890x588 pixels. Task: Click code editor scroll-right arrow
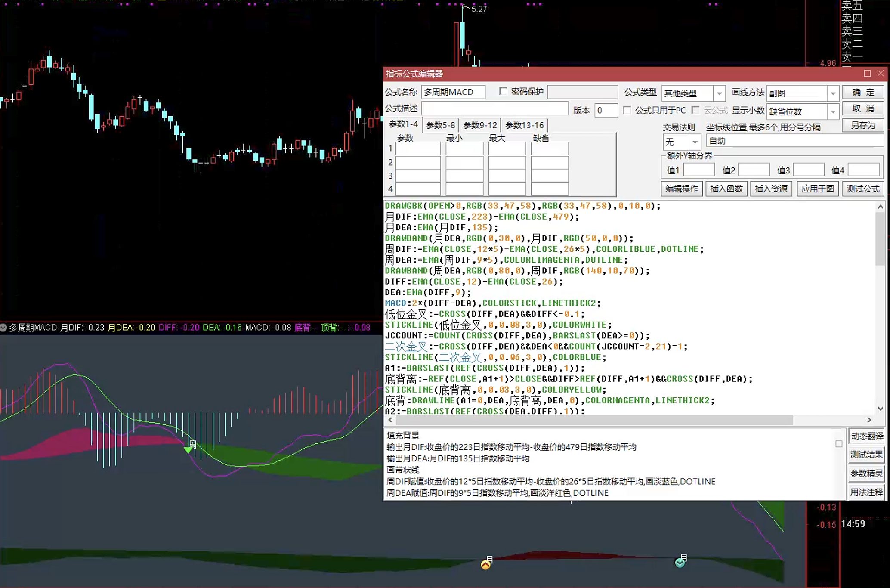point(869,419)
